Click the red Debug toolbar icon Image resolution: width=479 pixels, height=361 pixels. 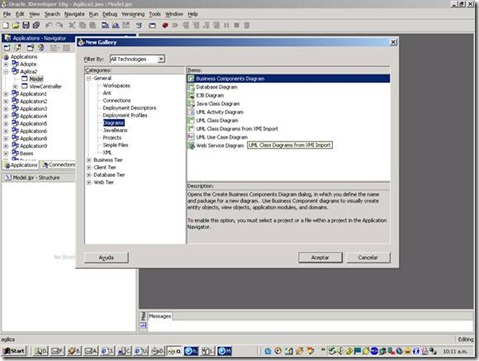(x=165, y=25)
